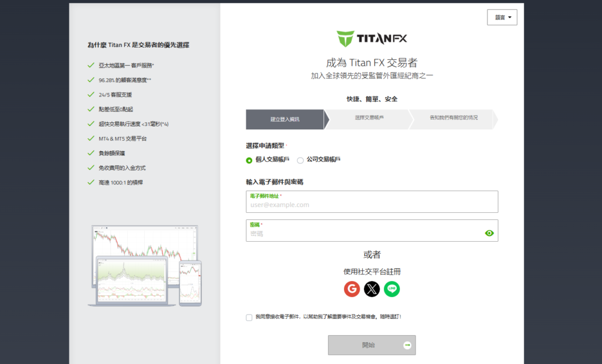Click the checkmark beside 負餘額保護
Image resolution: width=602 pixels, height=364 pixels.
pyautogui.click(x=91, y=153)
